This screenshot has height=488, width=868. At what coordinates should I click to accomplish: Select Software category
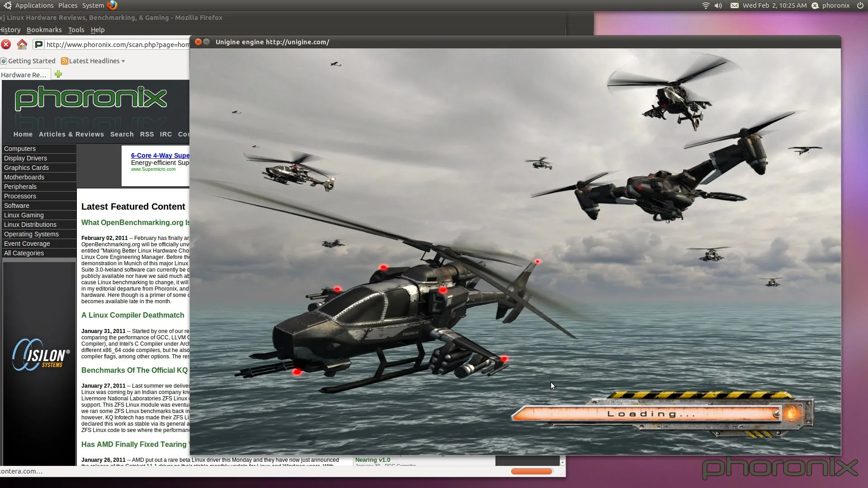tap(39, 206)
